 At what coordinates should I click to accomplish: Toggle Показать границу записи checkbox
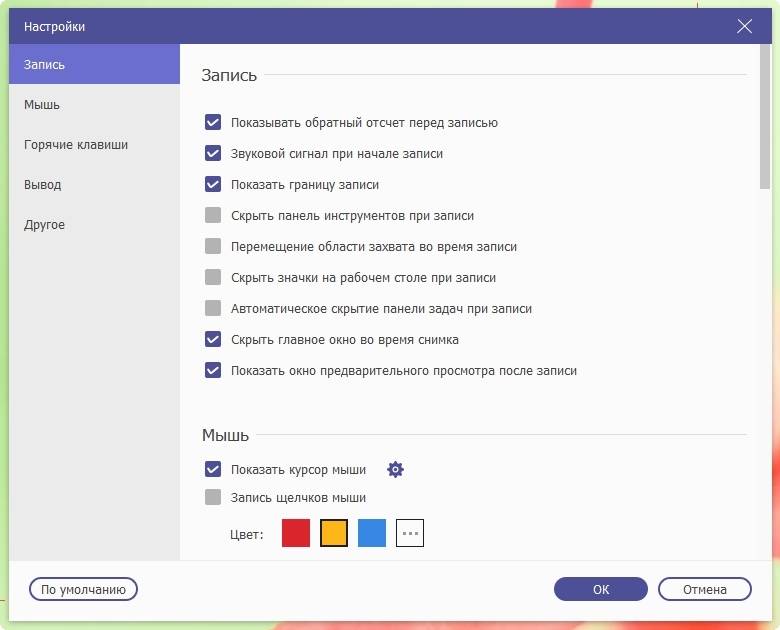[213, 185]
